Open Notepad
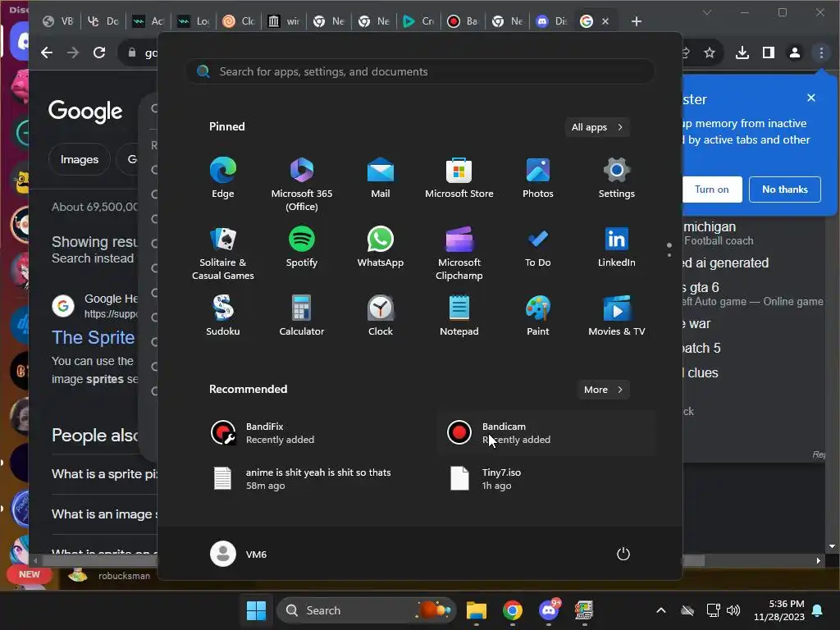The width and height of the screenshot is (840, 630). [x=459, y=316]
